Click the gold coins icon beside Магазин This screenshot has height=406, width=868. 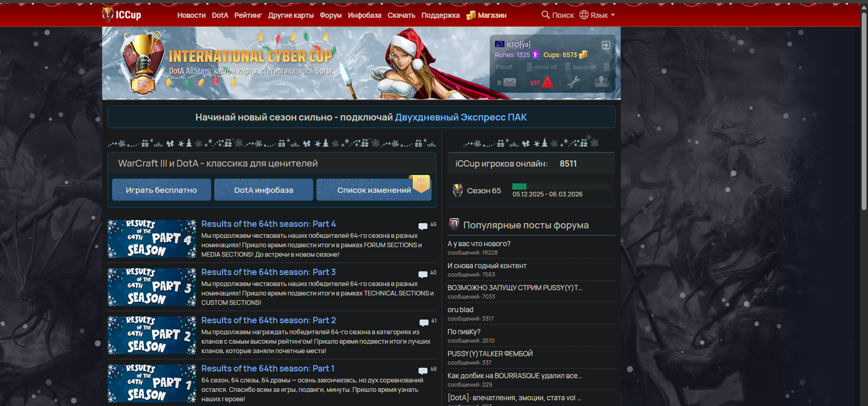(x=471, y=15)
